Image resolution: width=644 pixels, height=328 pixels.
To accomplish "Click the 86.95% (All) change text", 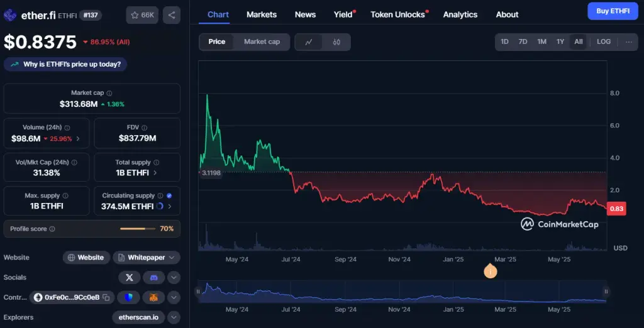I will pos(110,42).
